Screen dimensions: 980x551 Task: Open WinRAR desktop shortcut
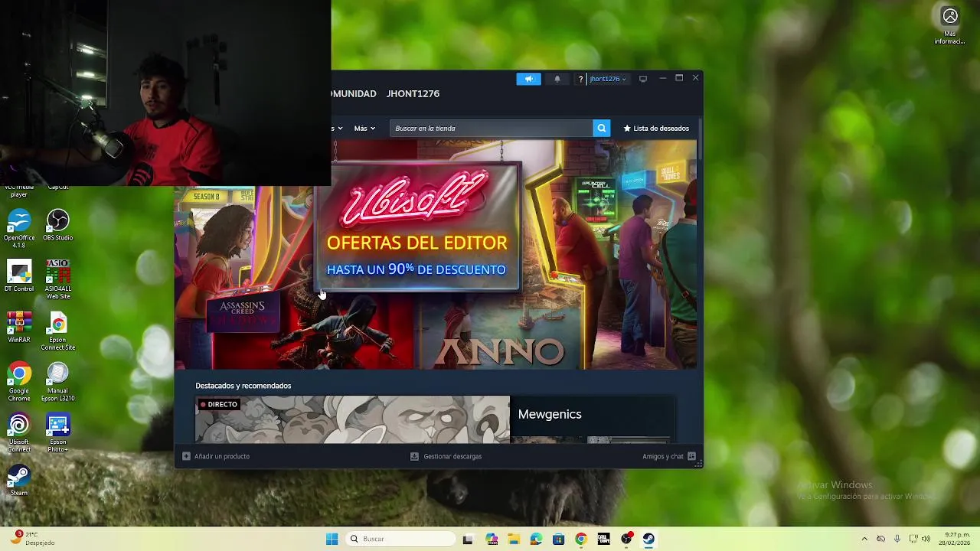19,327
